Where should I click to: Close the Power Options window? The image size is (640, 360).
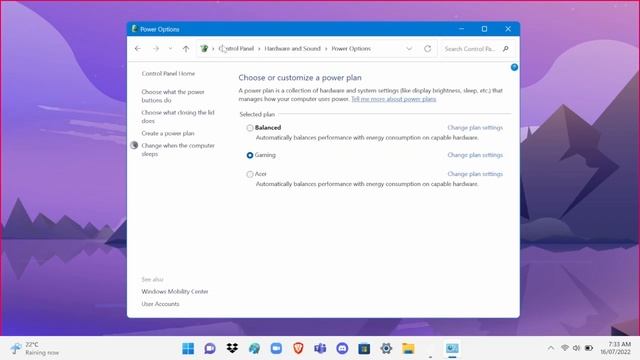[508, 29]
